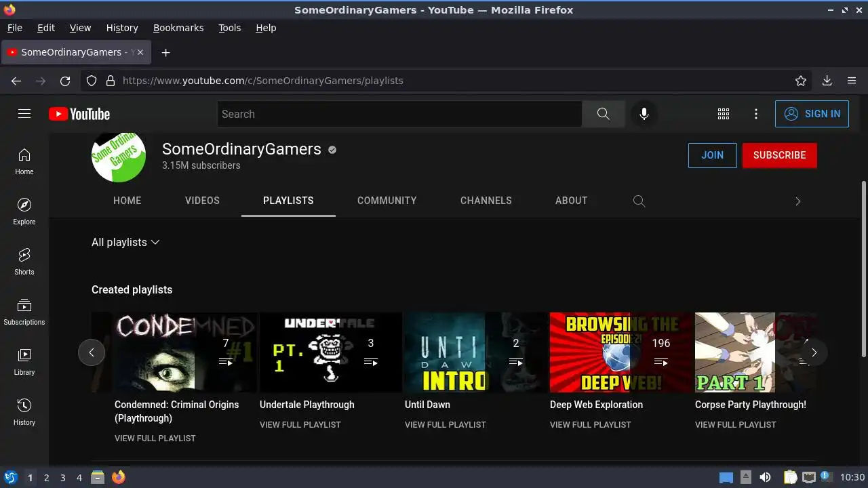This screenshot has width=868, height=488.
Task: Click the SomeOrdinaryGamers channel avatar
Action: (119, 157)
